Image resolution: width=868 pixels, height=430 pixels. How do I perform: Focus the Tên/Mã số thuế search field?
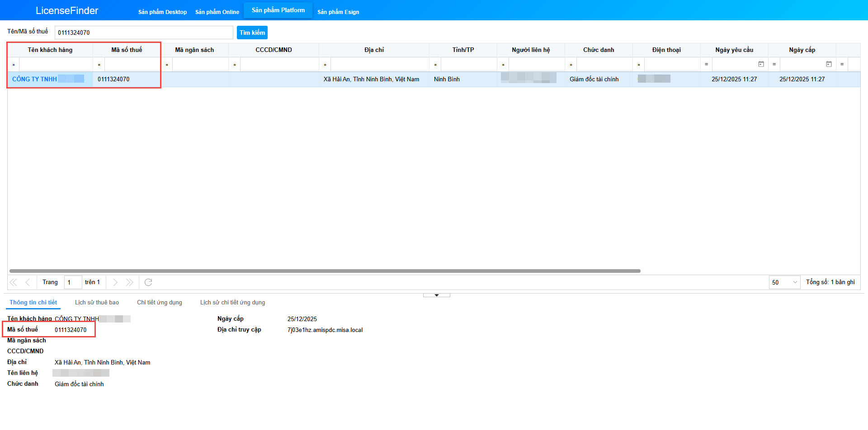click(x=144, y=33)
